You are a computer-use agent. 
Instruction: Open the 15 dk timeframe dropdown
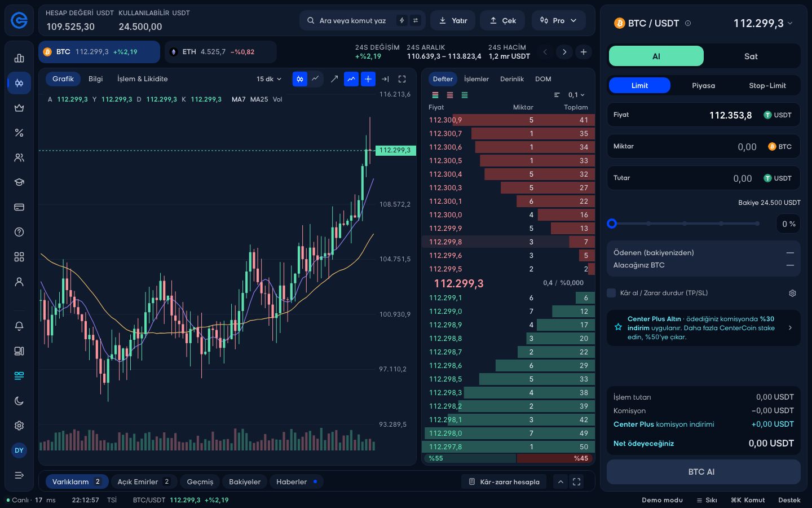[x=269, y=79]
